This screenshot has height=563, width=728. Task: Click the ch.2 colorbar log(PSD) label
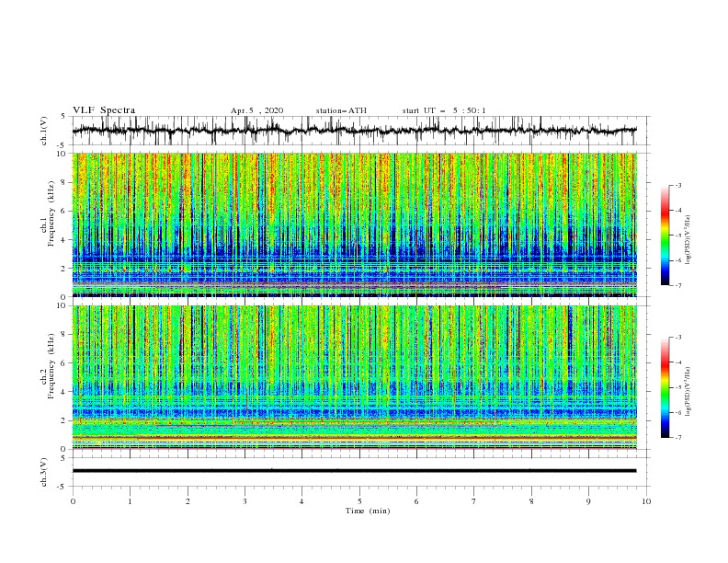coord(688,392)
